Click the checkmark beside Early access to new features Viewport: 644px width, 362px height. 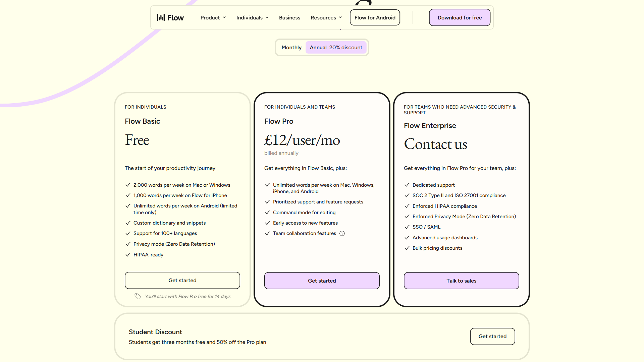pos(267,223)
